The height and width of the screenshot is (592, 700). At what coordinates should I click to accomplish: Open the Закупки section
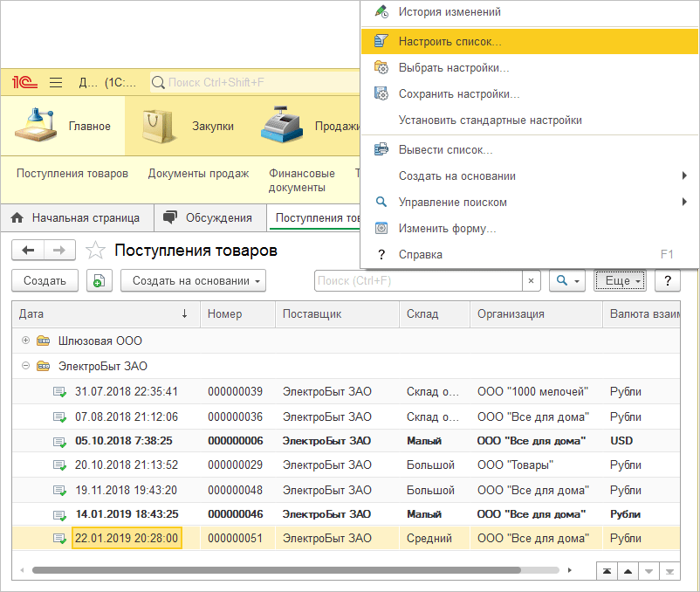[x=188, y=126]
